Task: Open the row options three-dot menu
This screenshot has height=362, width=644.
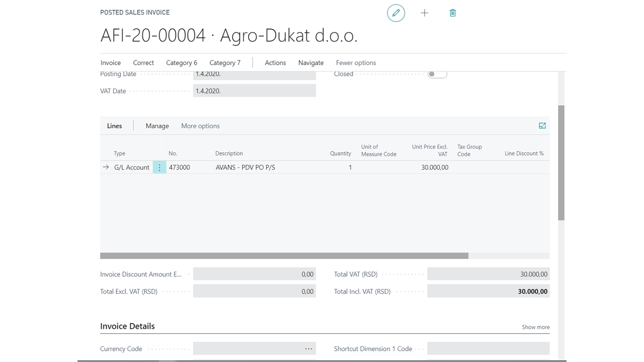Action: point(159,167)
